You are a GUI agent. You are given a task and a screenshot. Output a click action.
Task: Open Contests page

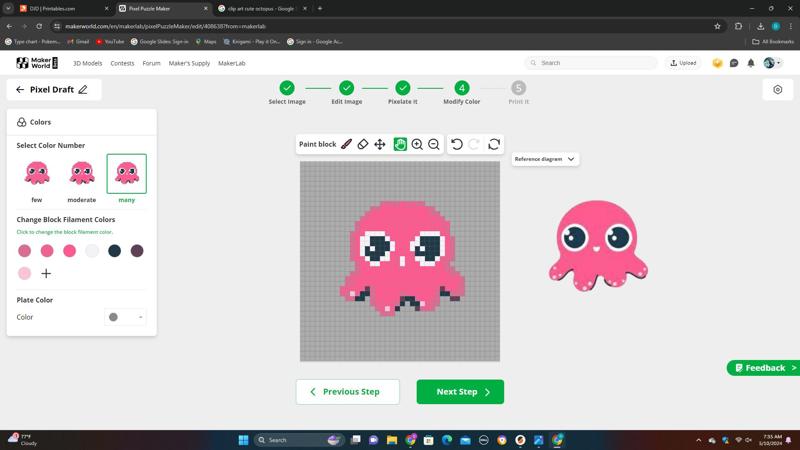122,63
